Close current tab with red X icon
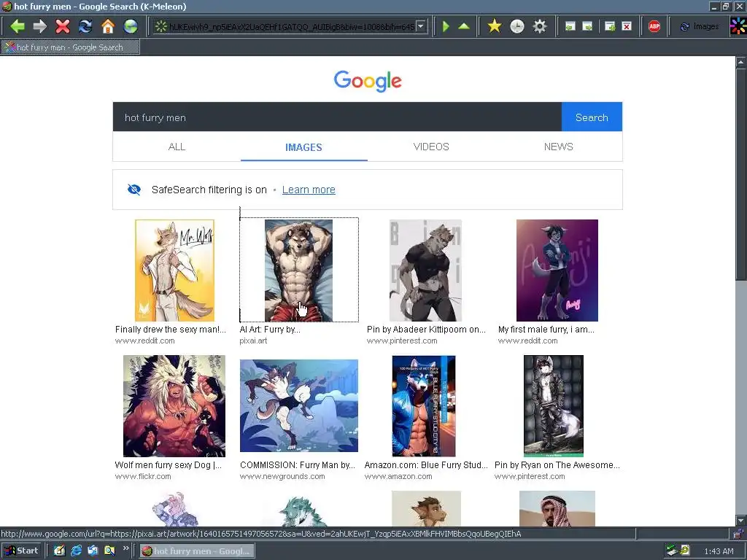747x560 pixels. [627, 26]
